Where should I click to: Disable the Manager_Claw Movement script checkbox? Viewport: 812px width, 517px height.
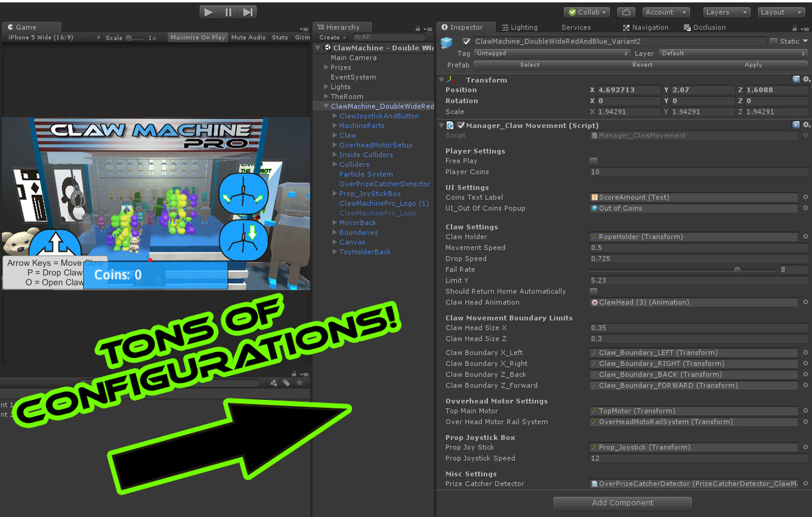pos(461,125)
